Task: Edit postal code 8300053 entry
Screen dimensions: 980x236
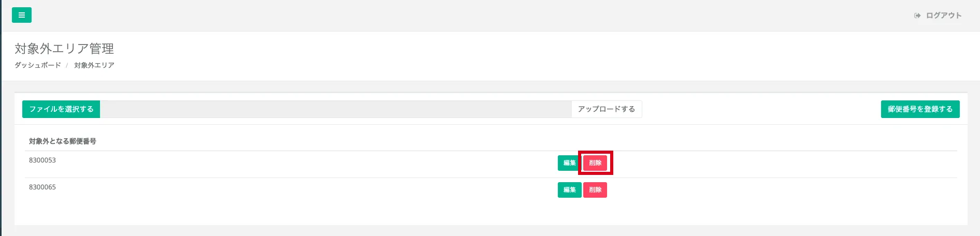Action: tap(569, 163)
